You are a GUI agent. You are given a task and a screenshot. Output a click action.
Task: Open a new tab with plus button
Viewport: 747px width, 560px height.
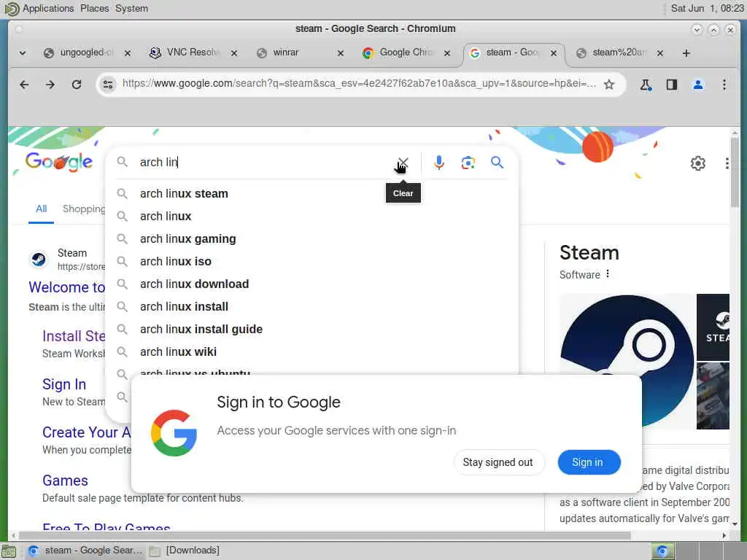pyautogui.click(x=686, y=52)
